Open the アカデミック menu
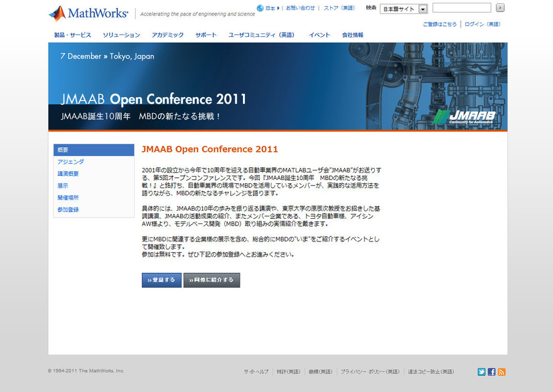 pos(167,35)
